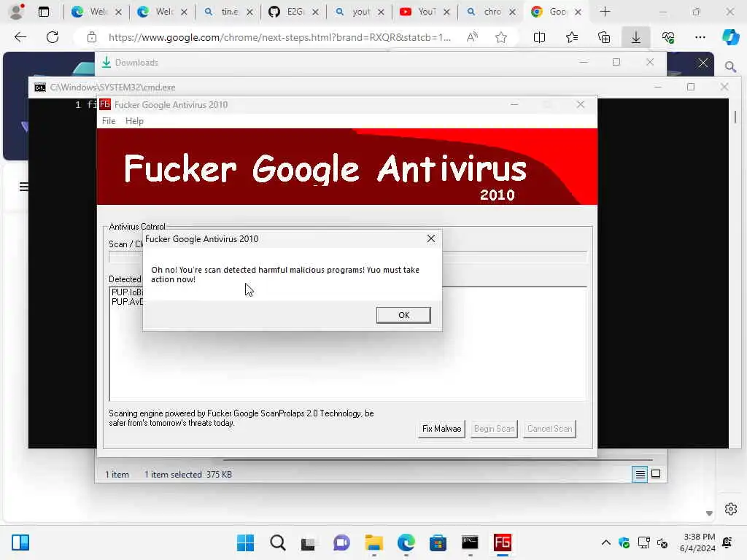Image resolution: width=747 pixels, height=560 pixels.
Task: Open the clock and date 3:38 PM
Action: (x=697, y=542)
